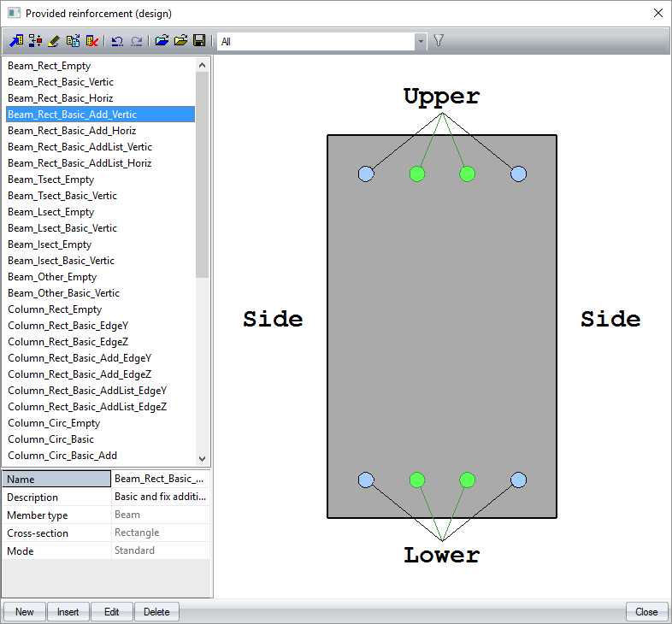Click the Delete item red-X icon

pos(91,41)
